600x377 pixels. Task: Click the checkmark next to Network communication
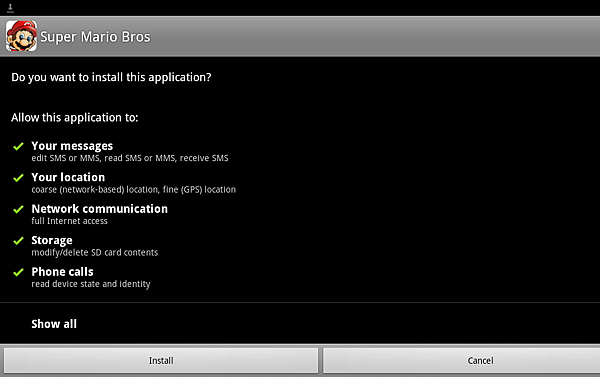click(x=18, y=209)
